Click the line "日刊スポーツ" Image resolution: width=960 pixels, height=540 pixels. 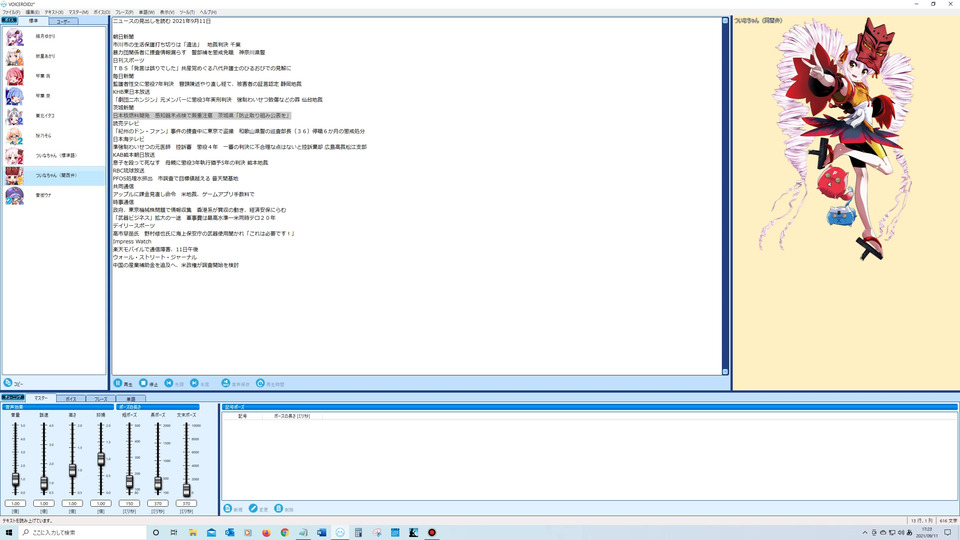click(x=129, y=61)
